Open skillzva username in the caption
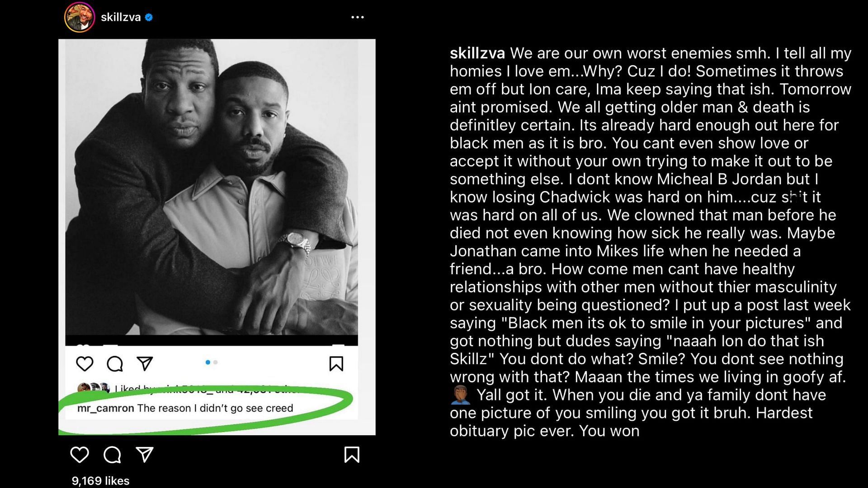The width and height of the screenshot is (868, 488). pos(477,53)
